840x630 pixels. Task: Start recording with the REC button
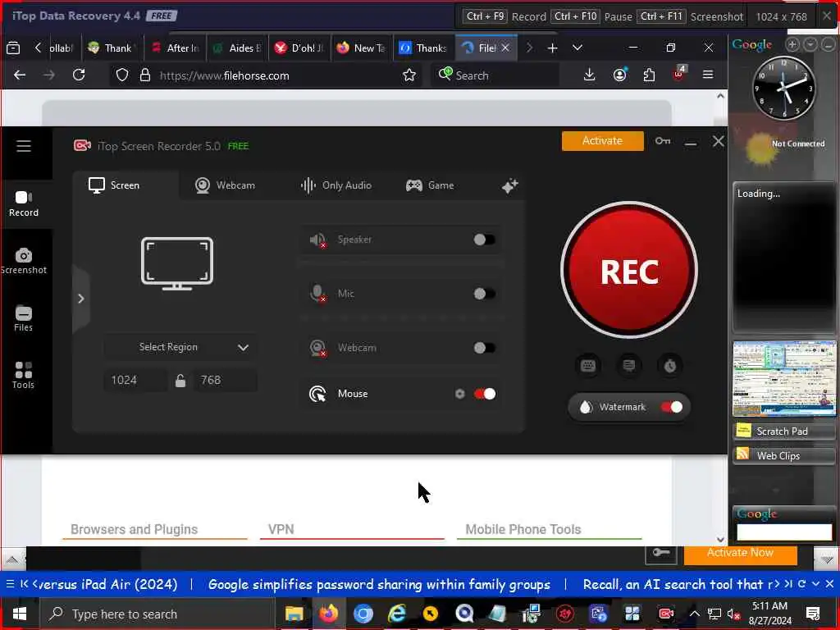[x=629, y=270]
